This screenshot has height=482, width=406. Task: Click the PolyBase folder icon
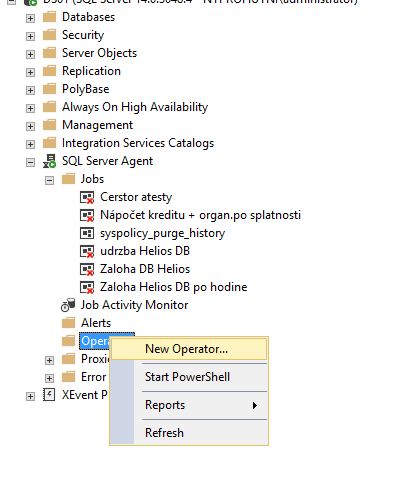click(50, 89)
